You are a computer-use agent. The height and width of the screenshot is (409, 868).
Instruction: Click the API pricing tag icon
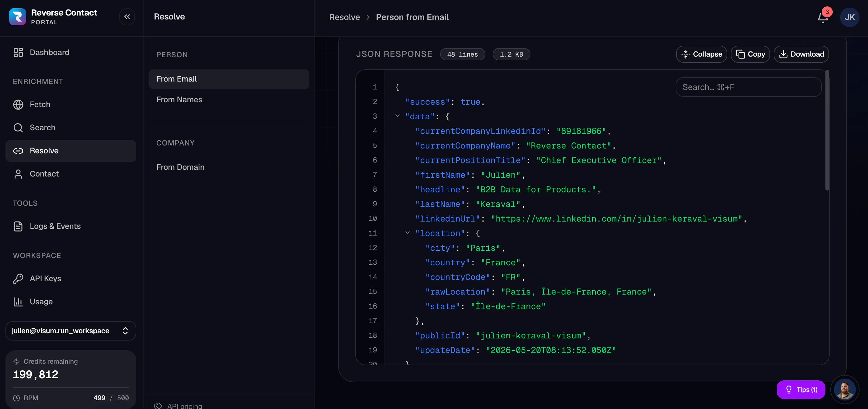[x=158, y=406]
